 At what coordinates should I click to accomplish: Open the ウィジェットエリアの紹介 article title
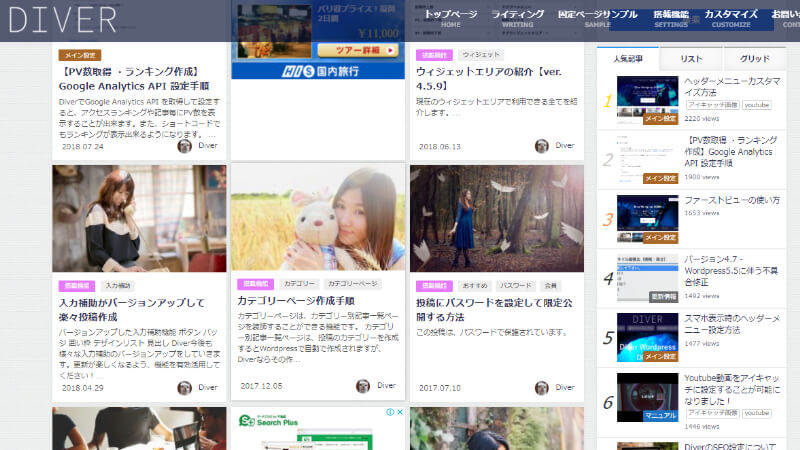(489, 79)
